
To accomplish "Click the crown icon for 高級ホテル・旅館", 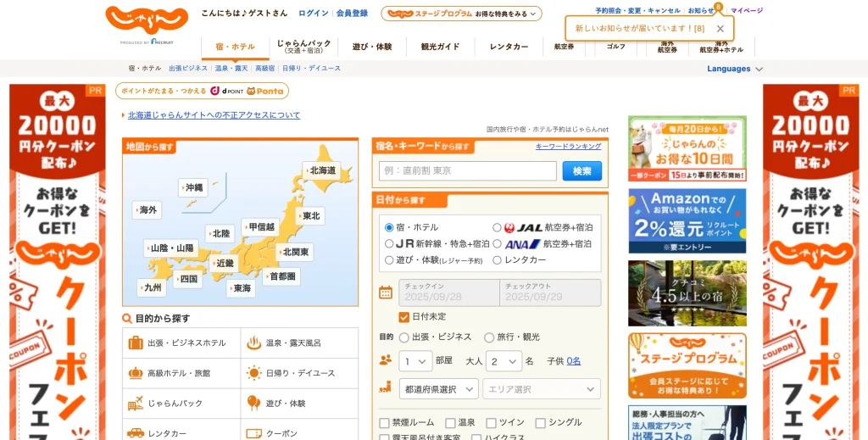I will (x=136, y=373).
